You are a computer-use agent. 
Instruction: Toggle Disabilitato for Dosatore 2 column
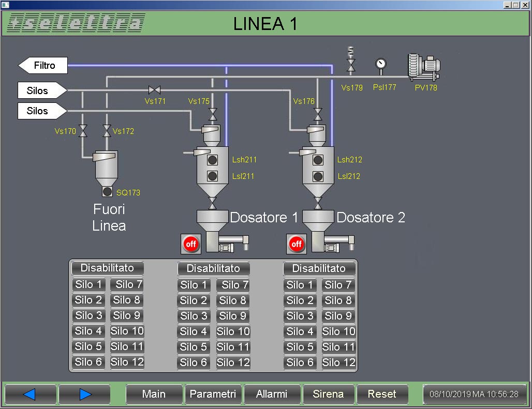click(319, 268)
